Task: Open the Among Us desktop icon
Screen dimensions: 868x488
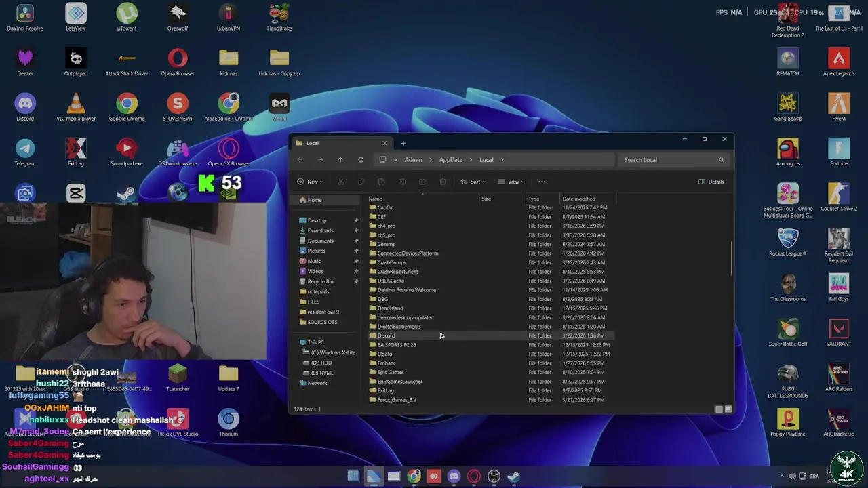Action: (x=788, y=152)
